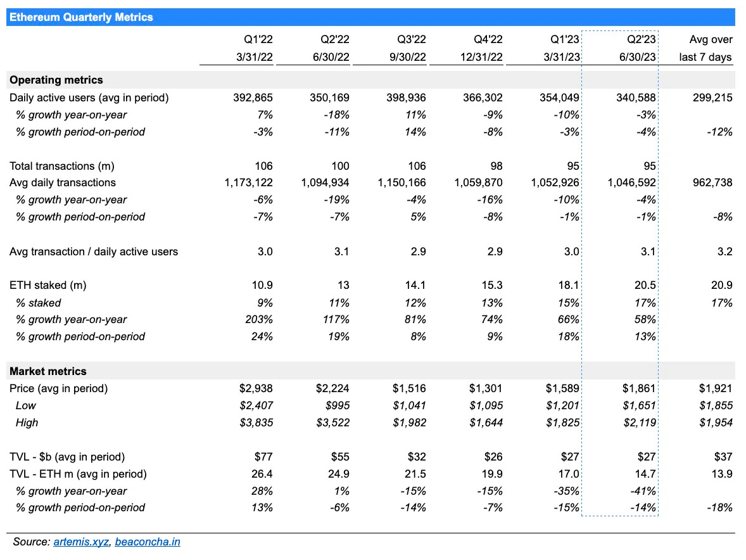Click the daily active users value 340,588
The height and width of the screenshot is (560, 746).
tap(636, 98)
